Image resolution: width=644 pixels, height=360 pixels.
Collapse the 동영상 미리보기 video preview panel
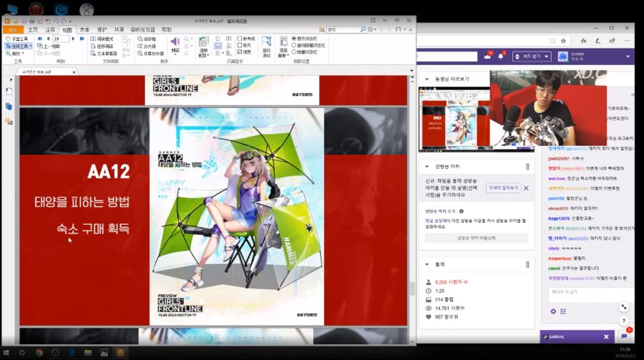(x=426, y=79)
